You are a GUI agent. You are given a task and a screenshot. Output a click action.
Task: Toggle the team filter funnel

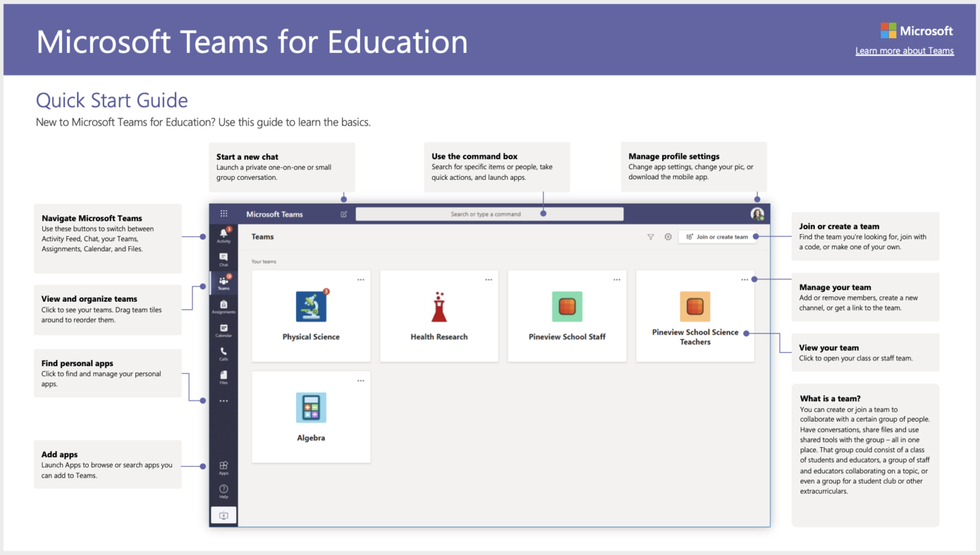[x=650, y=237]
